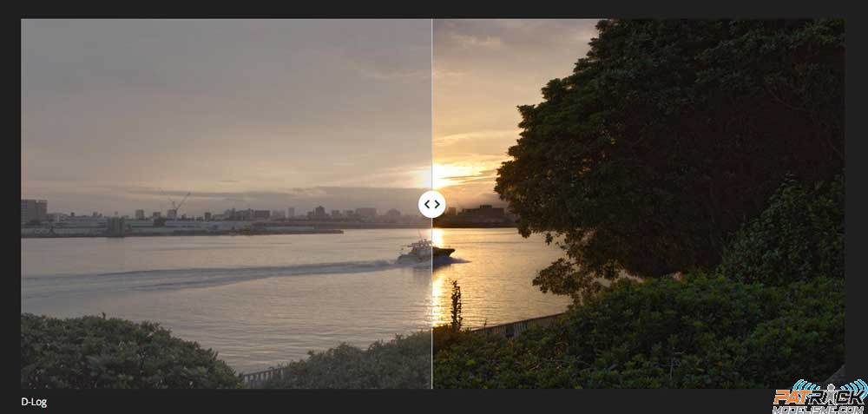Viewport: 868px width, 414px height.
Task: Click the vertical divider line above the handle
Action: pyautogui.click(x=431, y=105)
